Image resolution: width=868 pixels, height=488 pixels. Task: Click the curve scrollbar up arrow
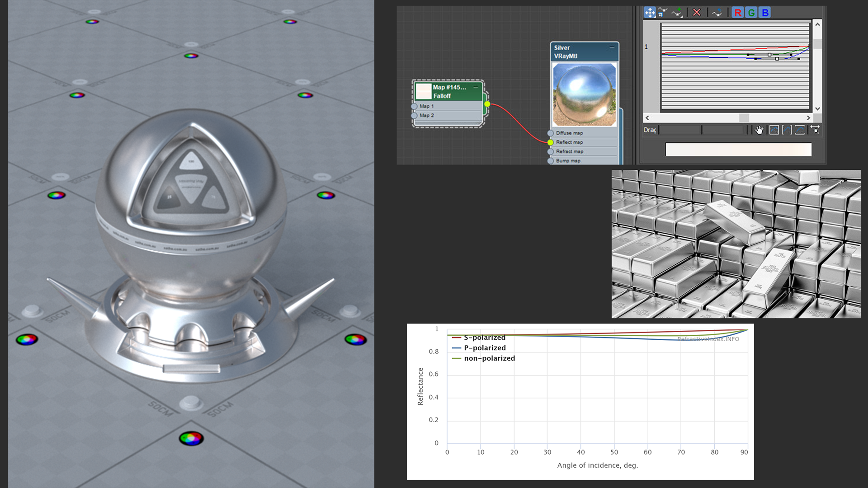pyautogui.click(x=817, y=24)
